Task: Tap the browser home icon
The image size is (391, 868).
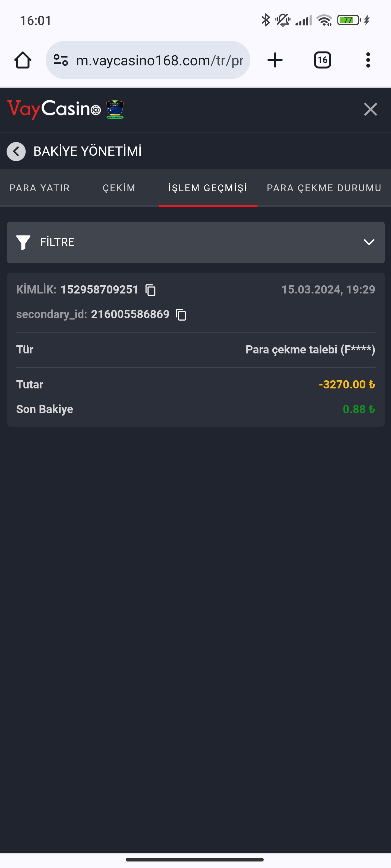Action: coord(23,60)
